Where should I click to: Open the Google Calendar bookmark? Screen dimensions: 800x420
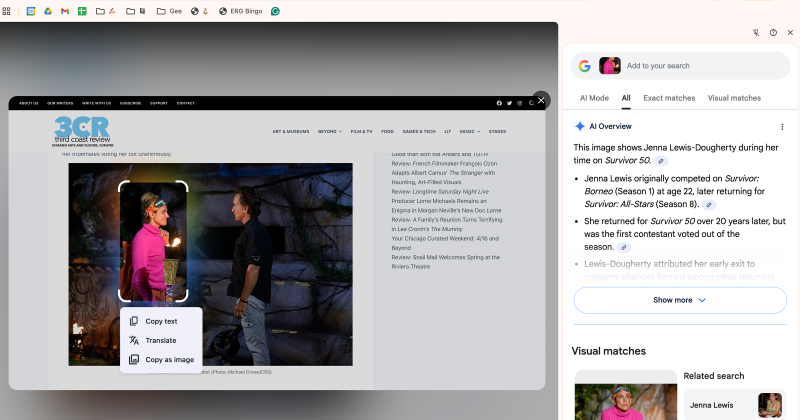(x=31, y=11)
